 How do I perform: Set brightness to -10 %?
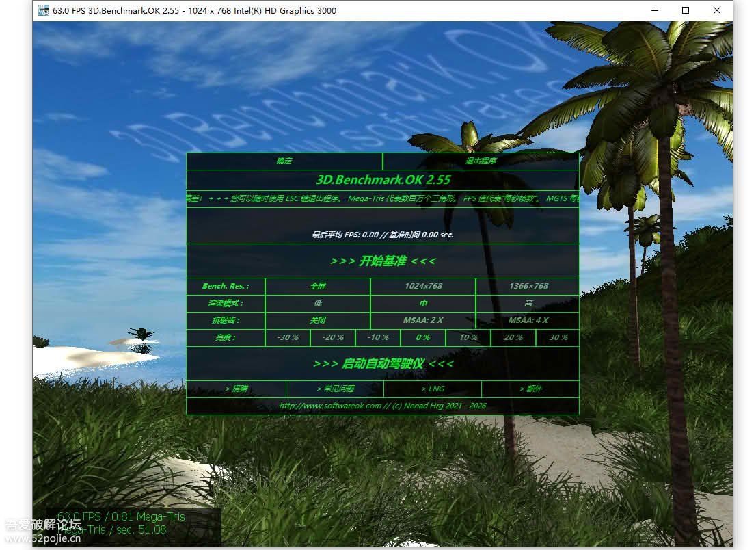click(x=378, y=338)
